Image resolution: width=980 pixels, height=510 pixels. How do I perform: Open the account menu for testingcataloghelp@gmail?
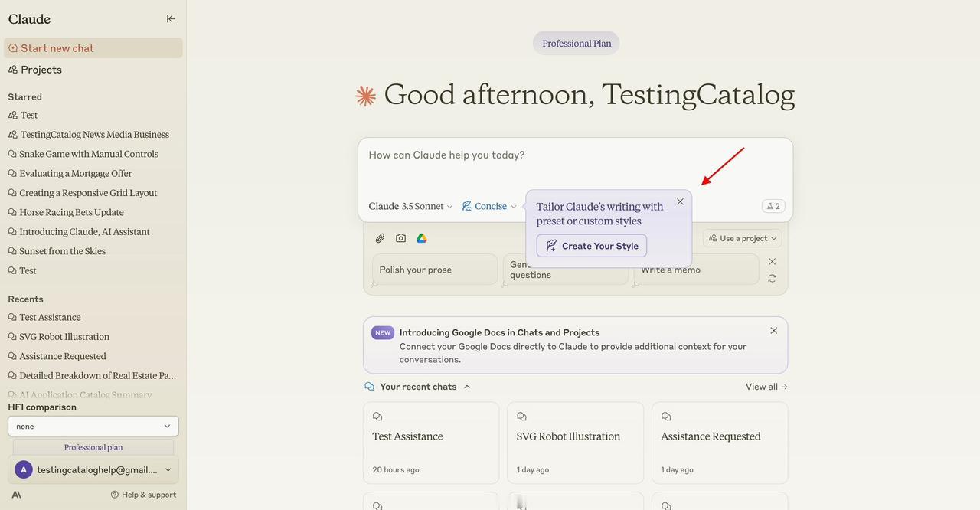tap(93, 470)
